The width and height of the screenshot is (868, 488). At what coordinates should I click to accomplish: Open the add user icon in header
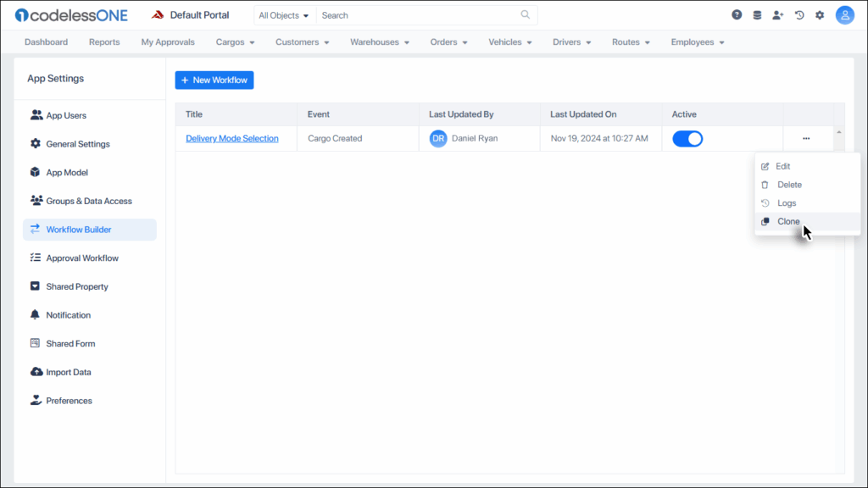coord(778,14)
